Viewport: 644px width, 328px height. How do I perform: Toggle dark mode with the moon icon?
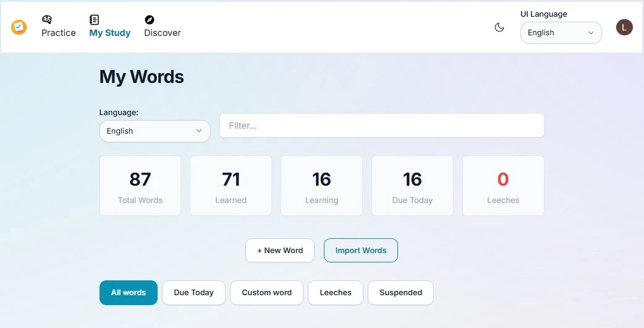(499, 27)
